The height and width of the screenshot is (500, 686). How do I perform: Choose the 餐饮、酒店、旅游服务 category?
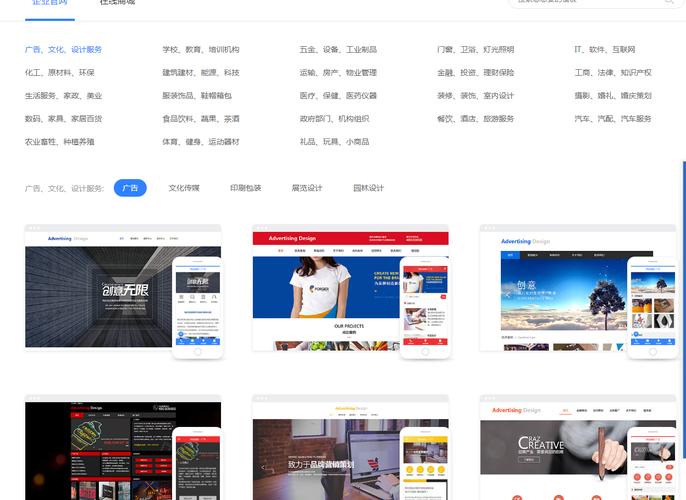pyautogui.click(x=476, y=119)
